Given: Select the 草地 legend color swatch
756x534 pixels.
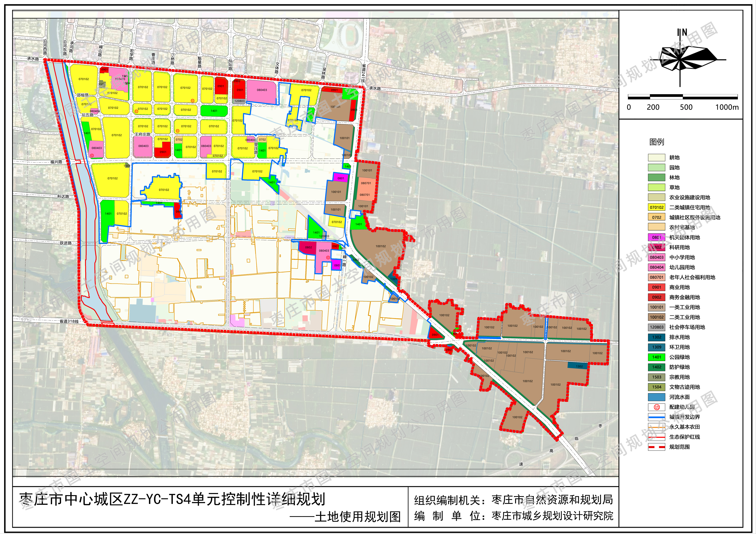Looking at the screenshot, I should (x=657, y=187).
